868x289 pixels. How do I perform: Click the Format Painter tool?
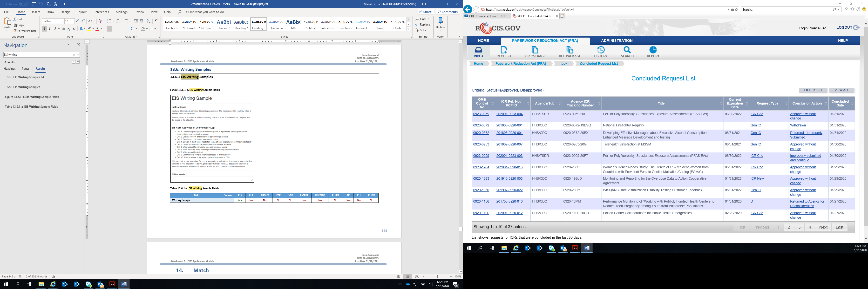pos(24,31)
